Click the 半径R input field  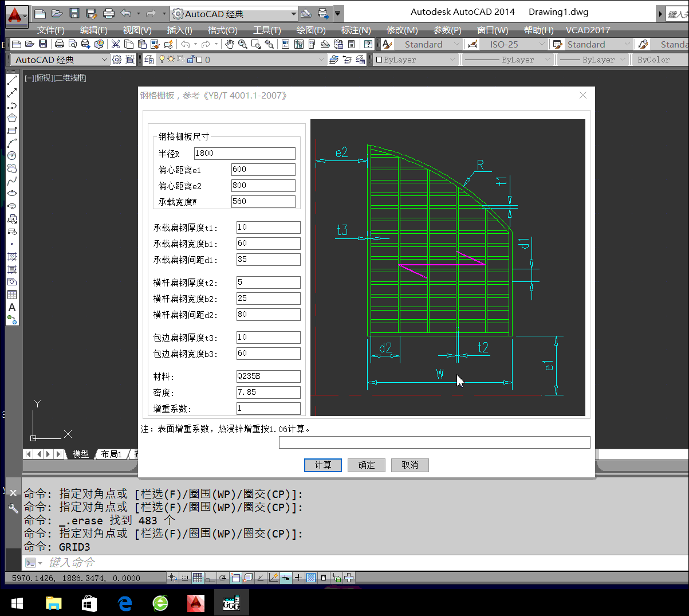tap(245, 153)
